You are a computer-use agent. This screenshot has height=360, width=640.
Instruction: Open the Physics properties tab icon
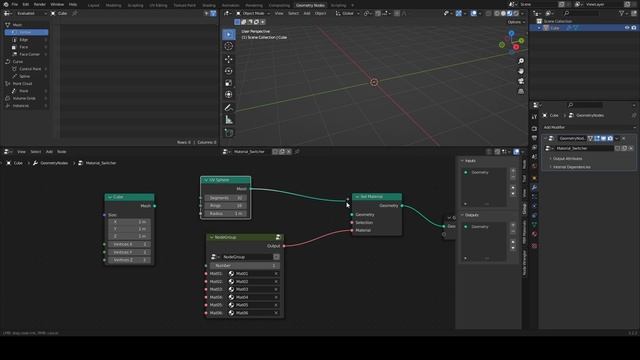(534, 206)
